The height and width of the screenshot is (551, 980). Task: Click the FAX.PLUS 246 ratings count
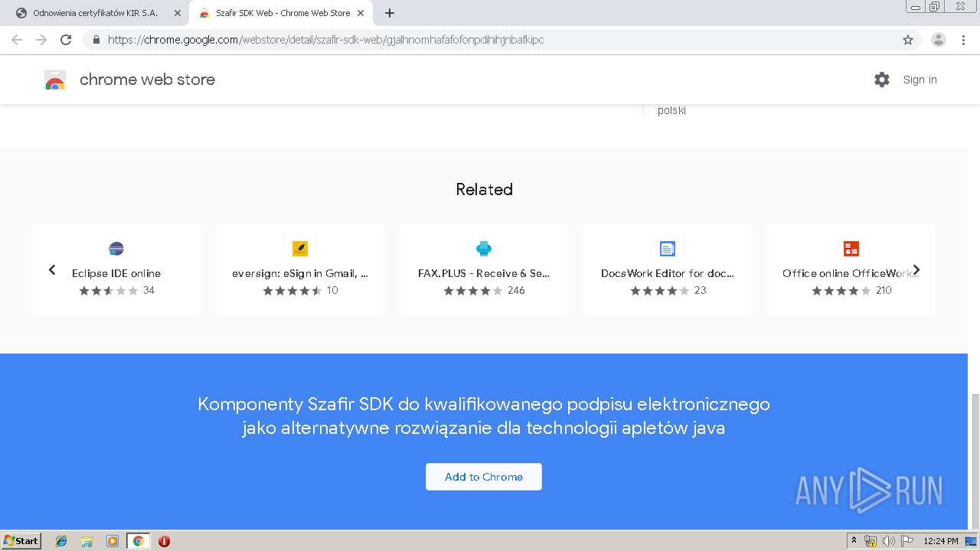516,291
